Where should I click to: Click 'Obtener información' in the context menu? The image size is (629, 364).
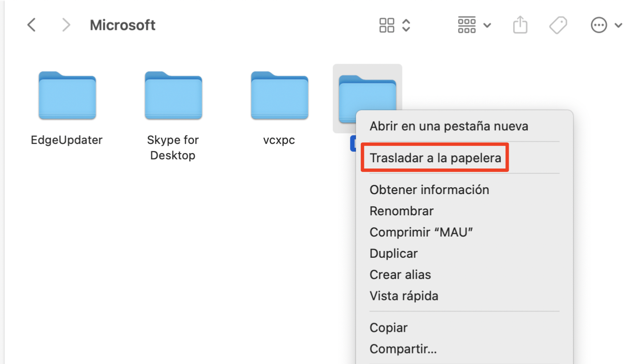click(x=429, y=190)
